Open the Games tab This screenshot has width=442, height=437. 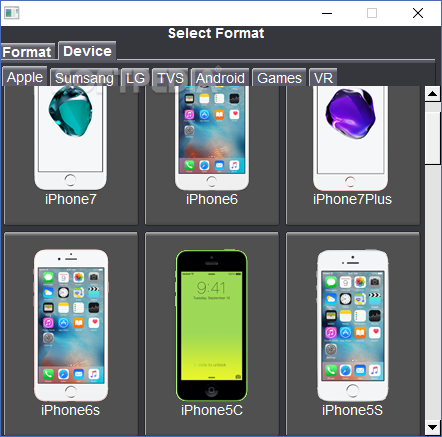(x=279, y=78)
